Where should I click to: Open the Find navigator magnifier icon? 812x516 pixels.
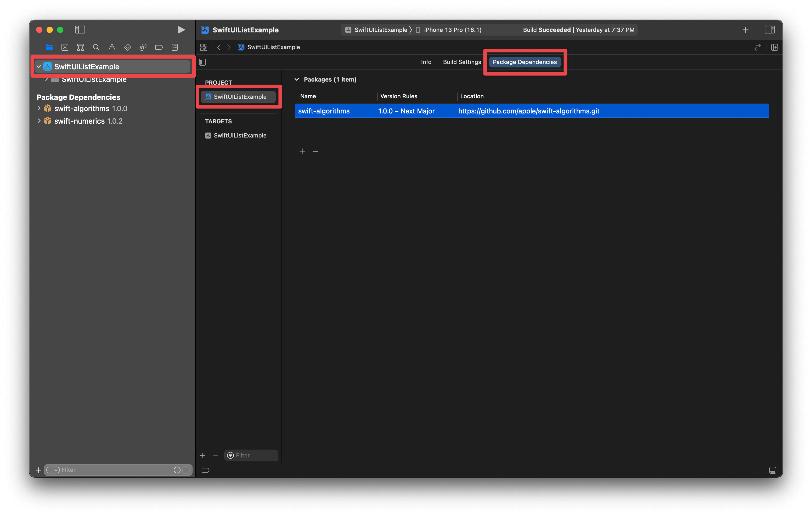point(96,47)
